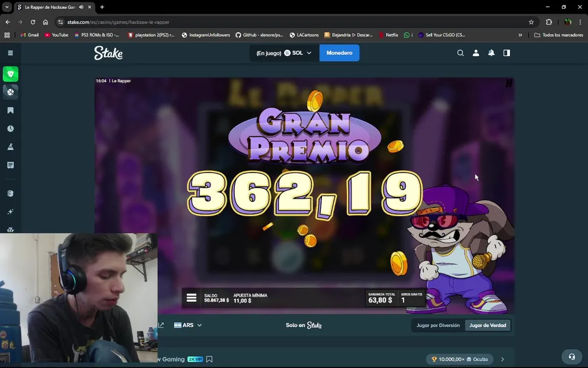Click the Hacksaw logo in game corner

click(508, 83)
